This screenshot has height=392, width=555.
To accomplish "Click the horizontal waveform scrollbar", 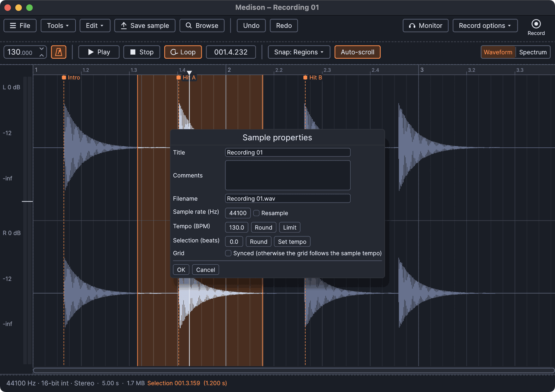I will 293,370.
